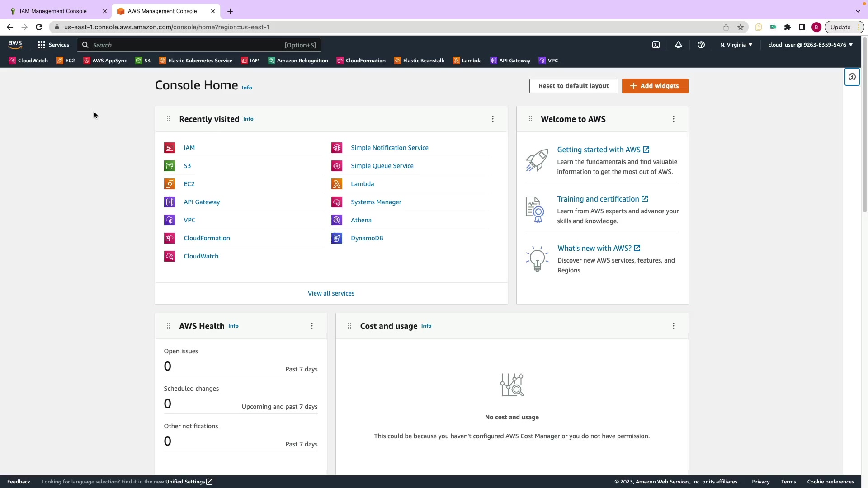The width and height of the screenshot is (868, 488).
Task: Open the support help question-mark icon
Action: pos(701,45)
